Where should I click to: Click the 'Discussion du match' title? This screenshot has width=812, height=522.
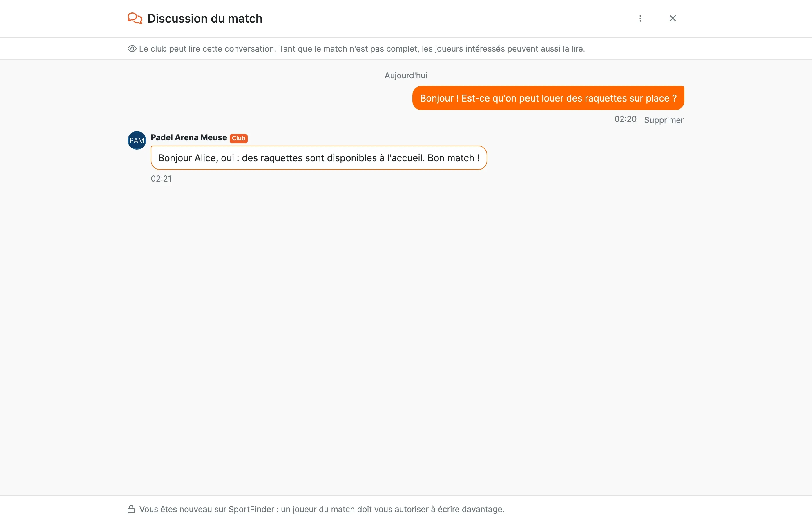click(205, 18)
